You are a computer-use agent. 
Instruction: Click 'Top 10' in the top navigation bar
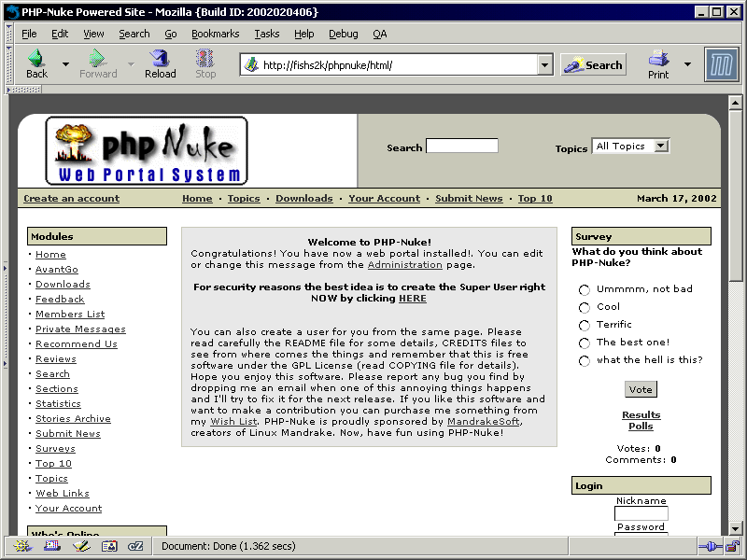pos(535,198)
